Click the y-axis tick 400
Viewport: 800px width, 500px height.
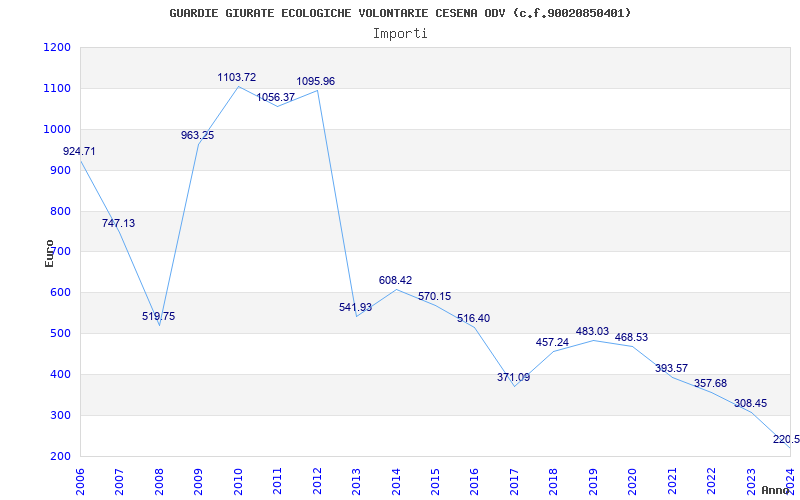pyautogui.click(x=60, y=374)
